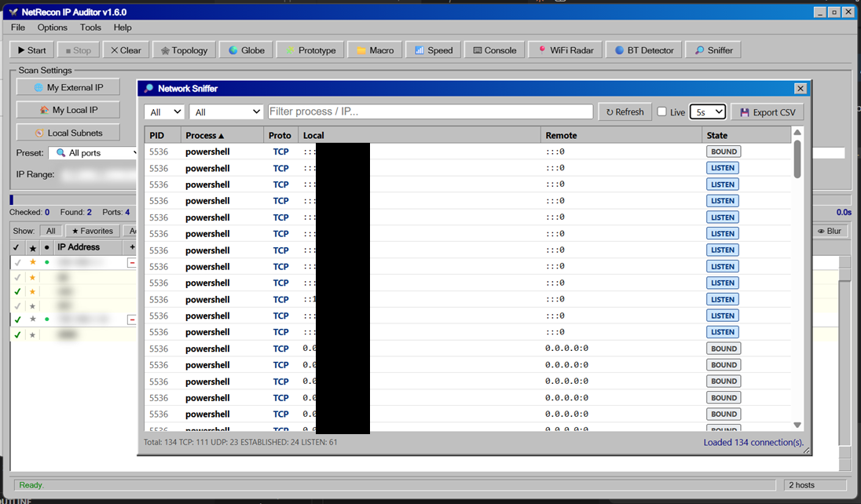This screenshot has width=861, height=504.
Task: Export sniffer connections to CSV
Action: (x=767, y=112)
